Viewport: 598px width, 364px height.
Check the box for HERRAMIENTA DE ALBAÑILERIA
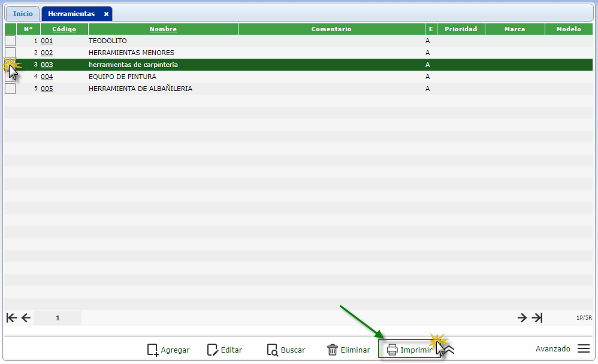(x=10, y=89)
